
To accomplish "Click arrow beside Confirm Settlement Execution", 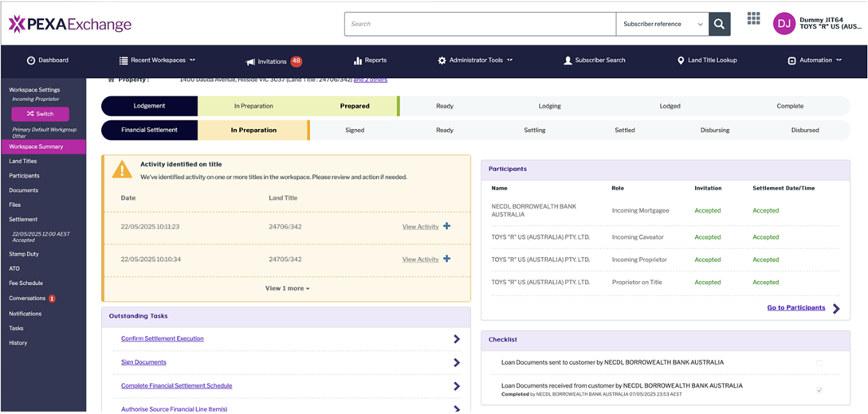I will tap(457, 339).
